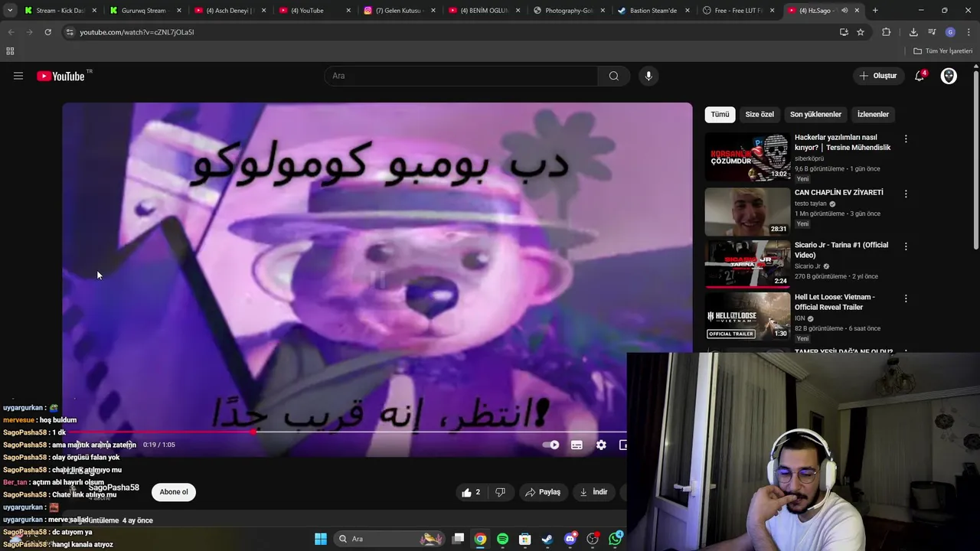Go to YouTube home via the logo
Image resolution: width=980 pixels, height=551 pixels.
60,76
